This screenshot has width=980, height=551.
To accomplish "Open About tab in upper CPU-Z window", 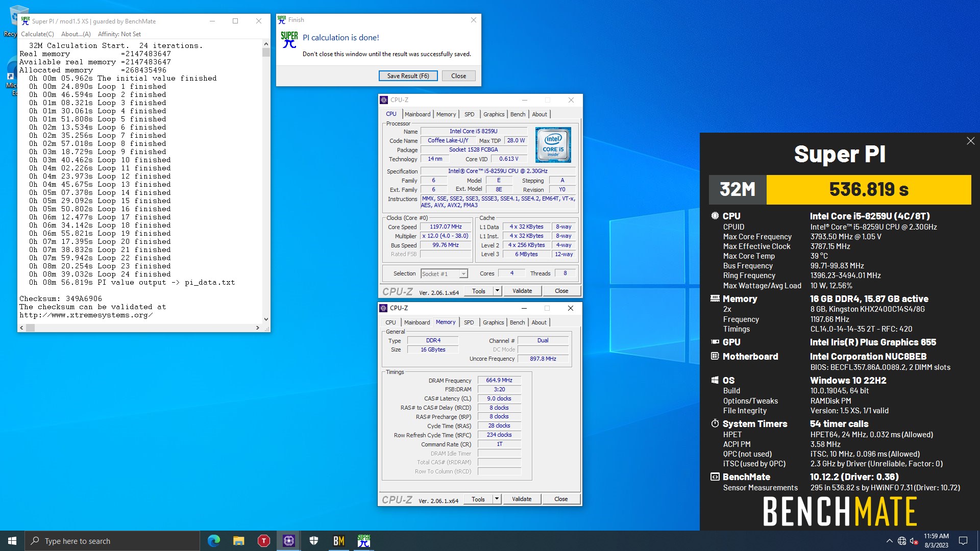I will (x=540, y=114).
